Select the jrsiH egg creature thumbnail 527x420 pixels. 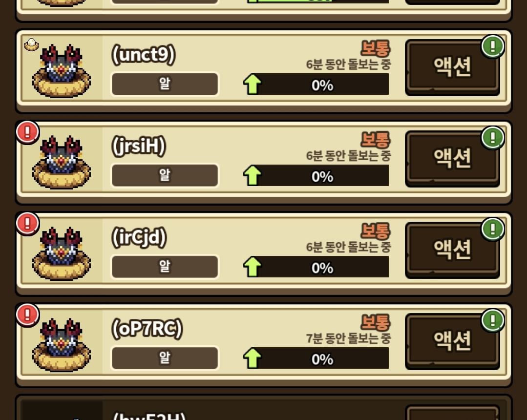[x=61, y=162]
